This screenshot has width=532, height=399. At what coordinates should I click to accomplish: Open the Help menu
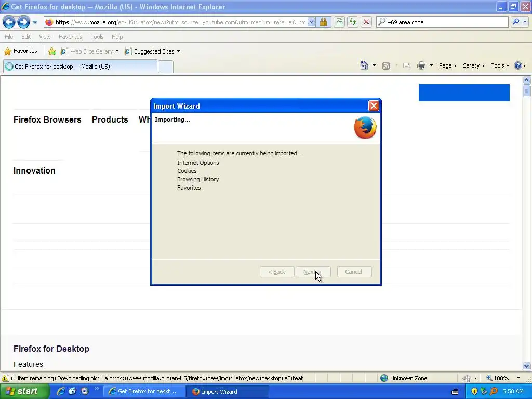point(117,37)
